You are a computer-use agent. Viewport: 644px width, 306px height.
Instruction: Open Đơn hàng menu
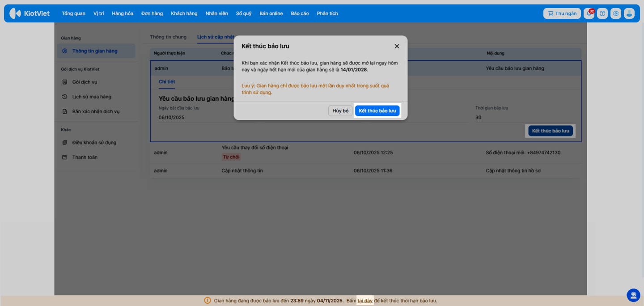pyautogui.click(x=152, y=13)
